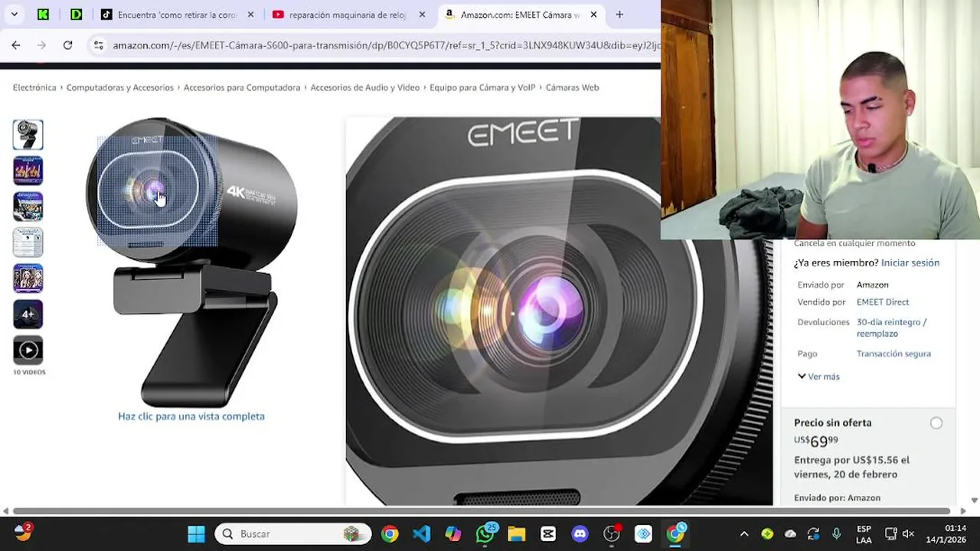Open Visual Studio Code from the taskbar

pos(421,533)
